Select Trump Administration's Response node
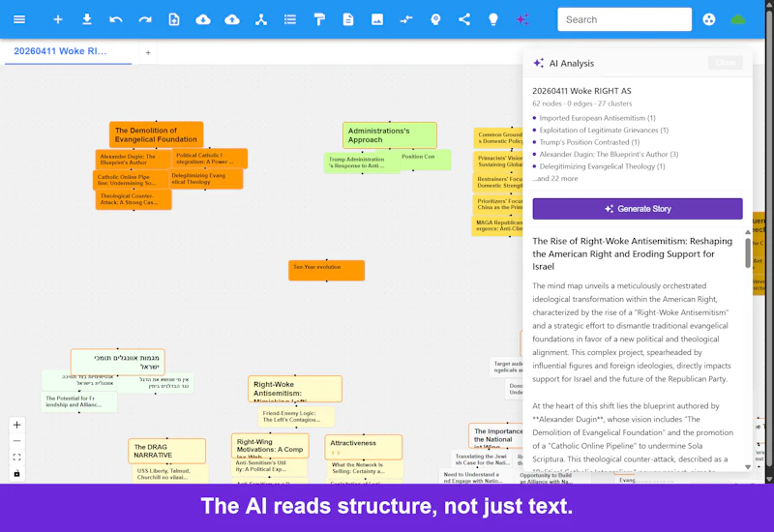The height and width of the screenshot is (532, 774). [x=362, y=163]
